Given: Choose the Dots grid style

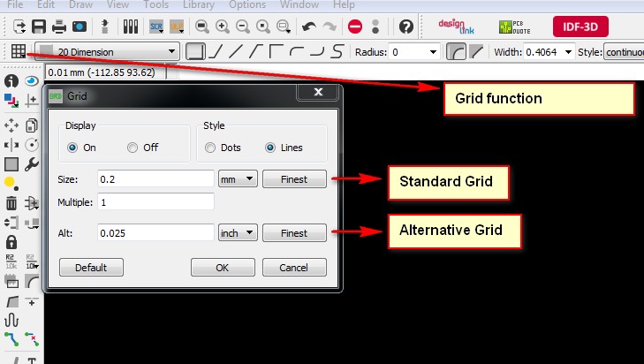Looking at the screenshot, I should pos(211,148).
